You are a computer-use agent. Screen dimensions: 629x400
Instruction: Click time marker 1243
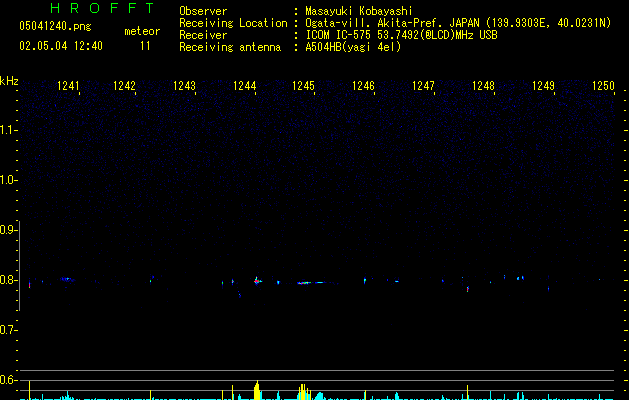coord(184,86)
